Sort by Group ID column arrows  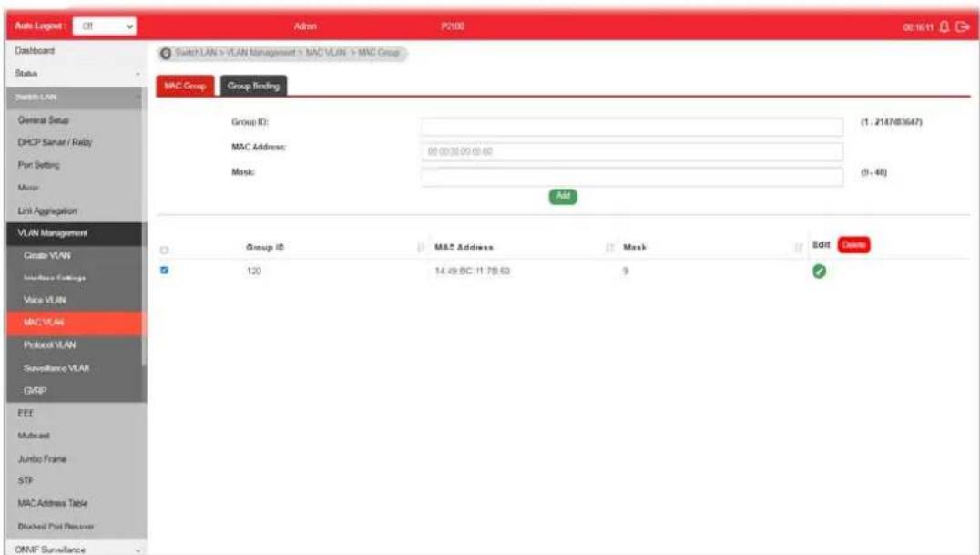420,248
